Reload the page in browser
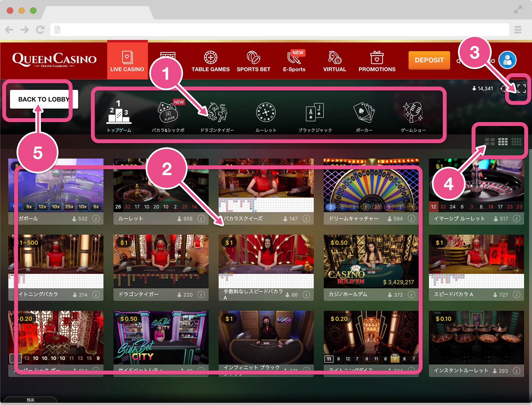Image resolution: width=532 pixels, height=405 pixels. pyautogui.click(x=40, y=30)
